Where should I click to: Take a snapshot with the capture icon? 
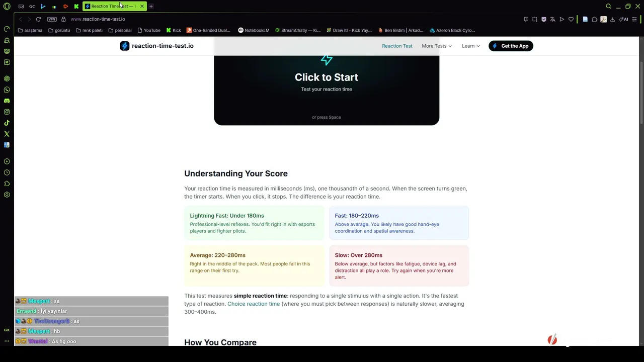point(535,19)
